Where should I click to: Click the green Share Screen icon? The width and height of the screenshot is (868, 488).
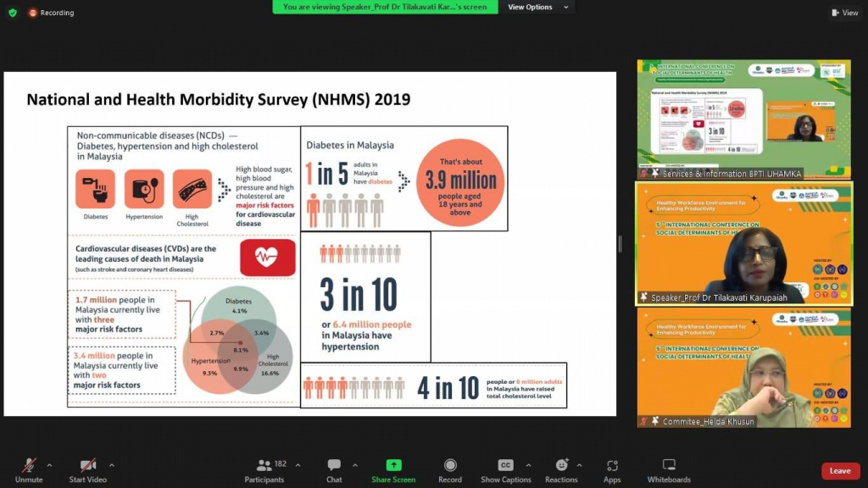coord(393,465)
